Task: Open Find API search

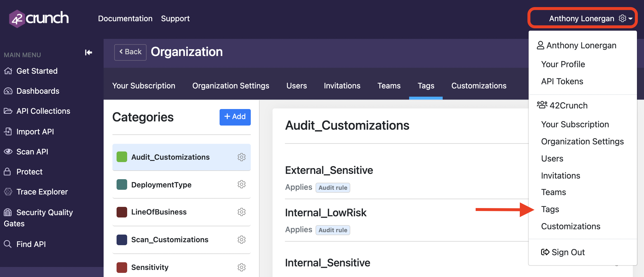Action: click(31, 244)
